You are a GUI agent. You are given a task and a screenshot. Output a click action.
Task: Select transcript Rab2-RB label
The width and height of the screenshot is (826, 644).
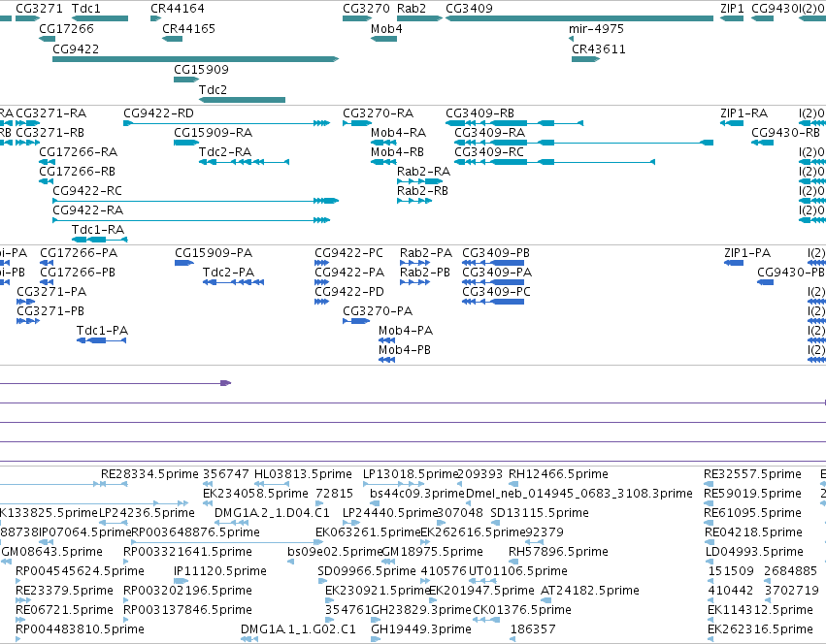point(422,191)
